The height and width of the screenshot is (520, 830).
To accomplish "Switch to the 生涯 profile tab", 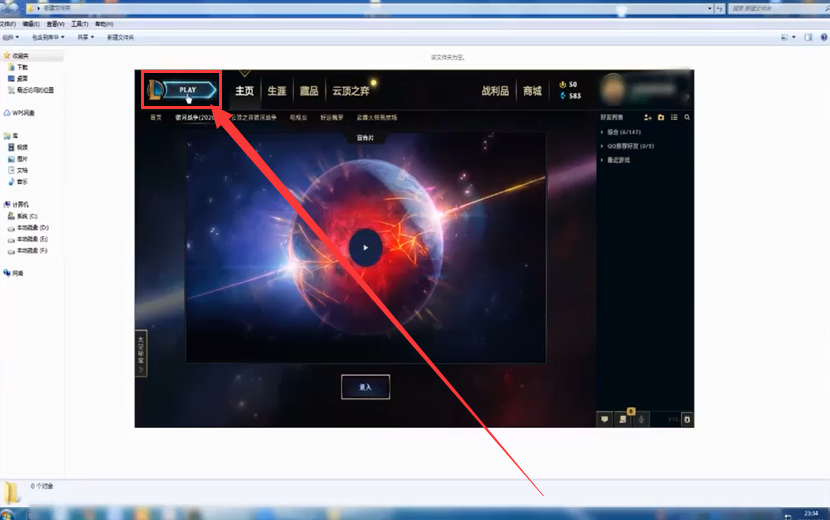I will point(277,91).
